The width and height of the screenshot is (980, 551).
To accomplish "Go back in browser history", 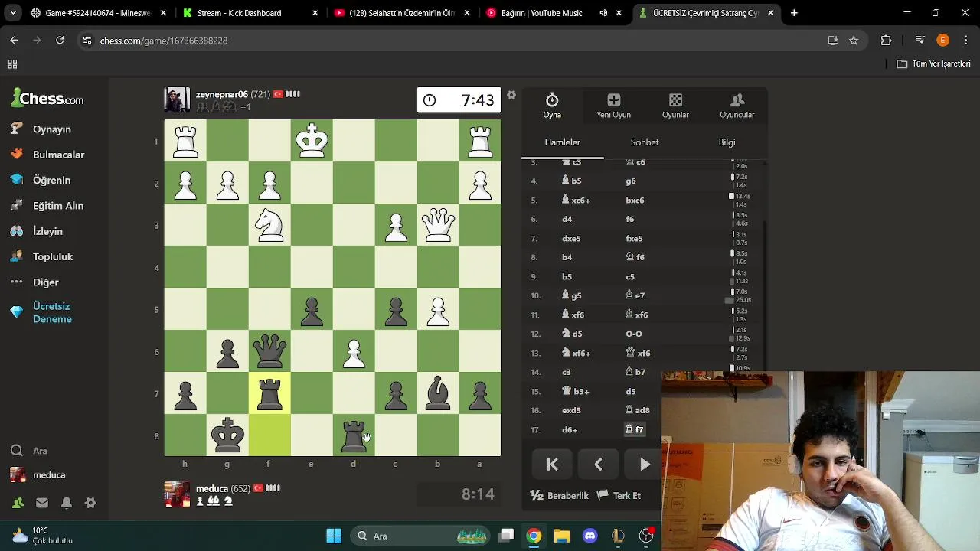I will (14, 41).
